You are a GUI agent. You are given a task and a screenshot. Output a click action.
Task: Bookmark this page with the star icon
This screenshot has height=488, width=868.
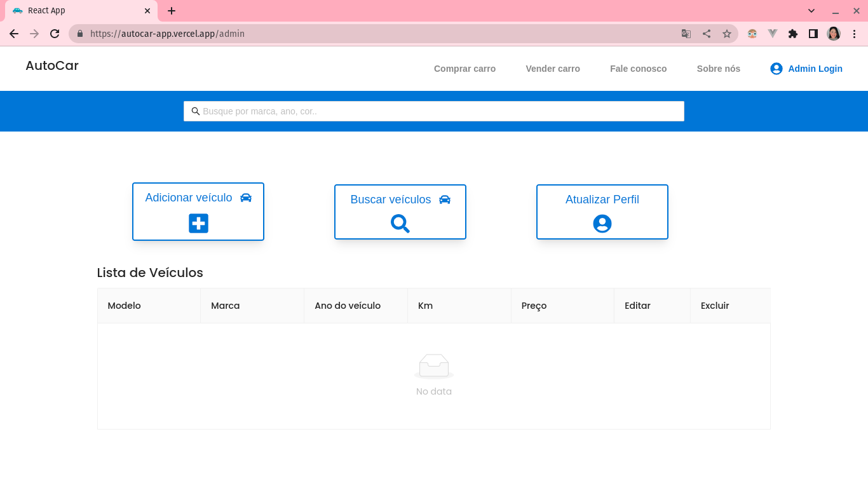pos(727,34)
